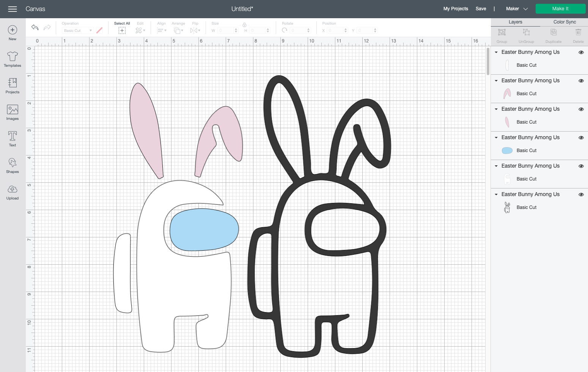588x372 pixels.
Task: Open the Templates panel
Action: (x=12, y=59)
